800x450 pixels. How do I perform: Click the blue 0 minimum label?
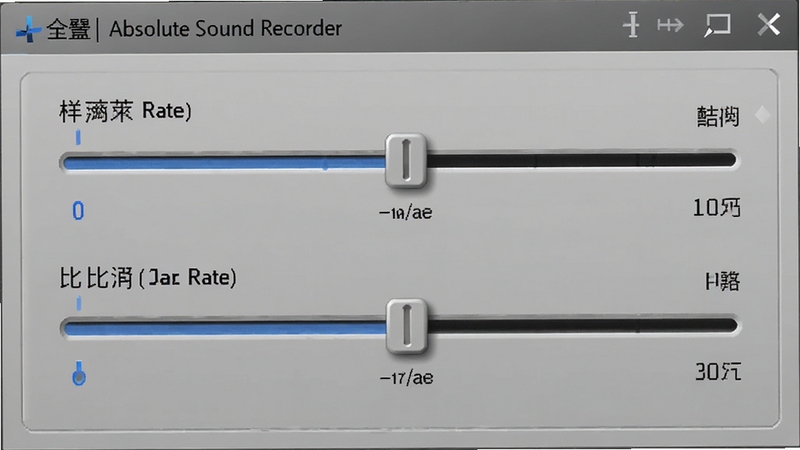click(78, 210)
